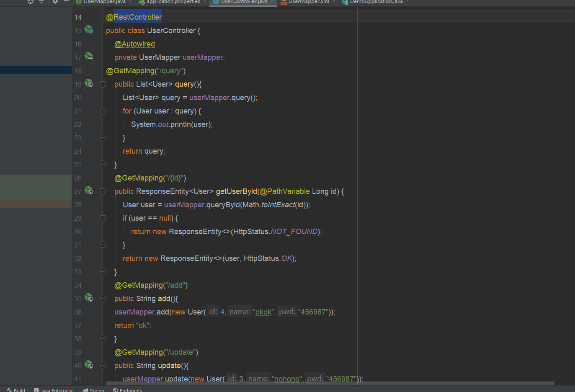The width and height of the screenshot is (575, 392).
Task: Click the editor horizontal scrollbar
Action: [330, 383]
